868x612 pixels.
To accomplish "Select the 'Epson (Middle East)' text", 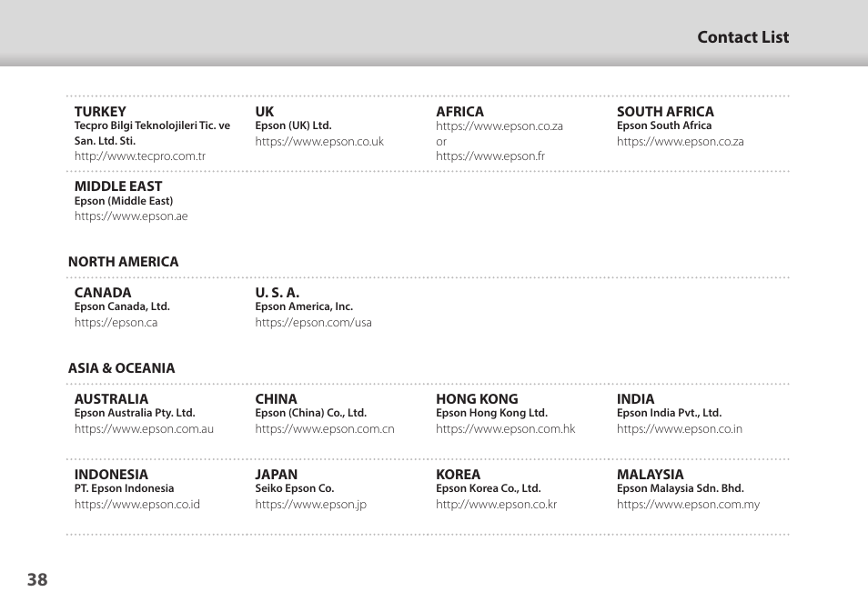I will point(124,201).
